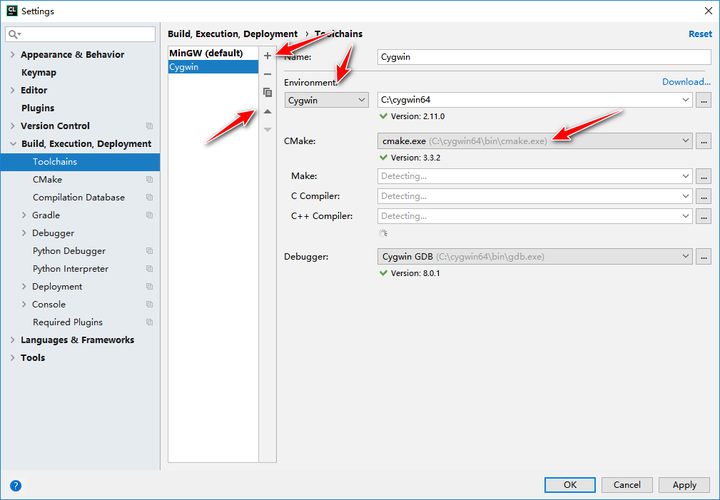Viewport: 720px width, 500px height.
Task: Click project-level icon beside Compilation Database
Action: [149, 197]
